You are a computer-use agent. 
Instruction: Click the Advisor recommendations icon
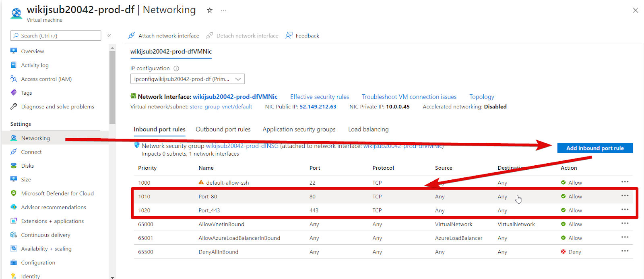(x=14, y=207)
